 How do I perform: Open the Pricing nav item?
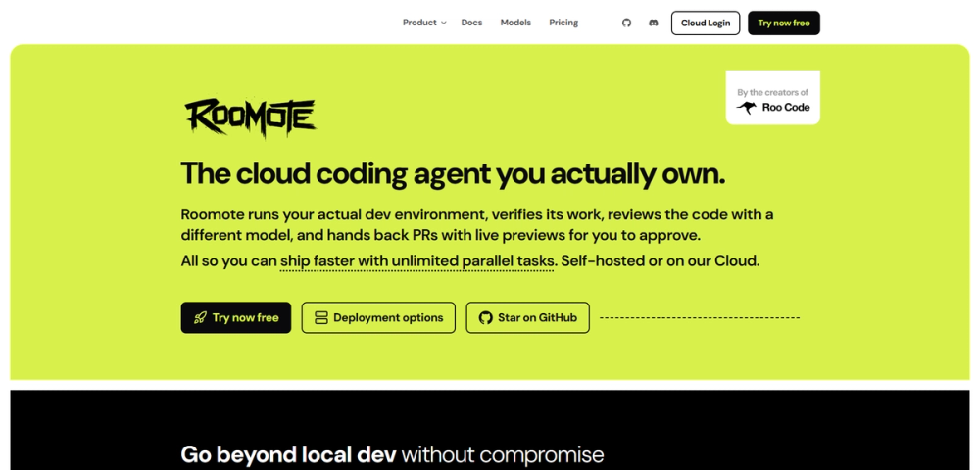point(563,23)
